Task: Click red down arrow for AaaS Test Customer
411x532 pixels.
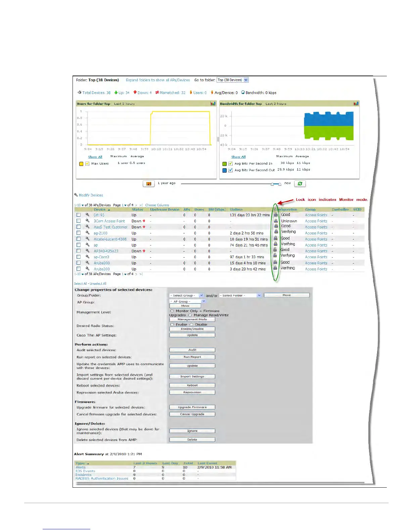Action: point(144,227)
